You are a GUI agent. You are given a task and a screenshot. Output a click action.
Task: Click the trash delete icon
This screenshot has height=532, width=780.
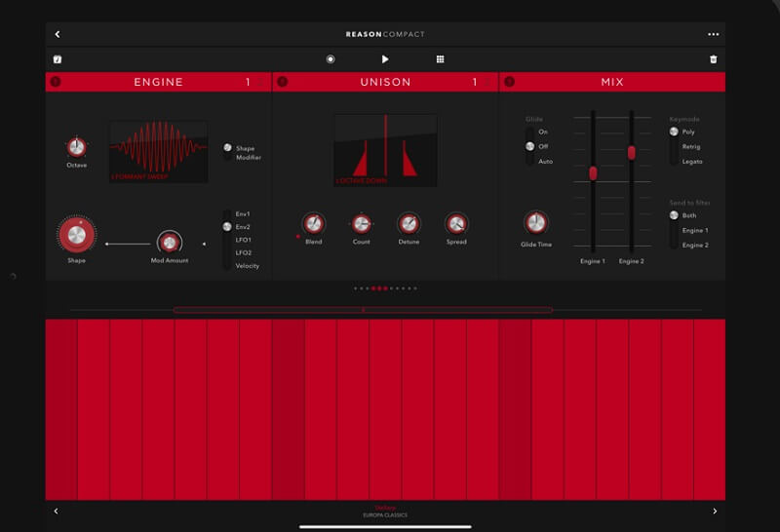[x=713, y=59]
